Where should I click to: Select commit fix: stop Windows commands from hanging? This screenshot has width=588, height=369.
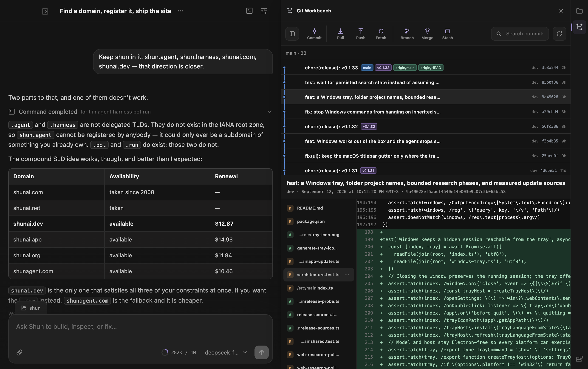click(426, 111)
